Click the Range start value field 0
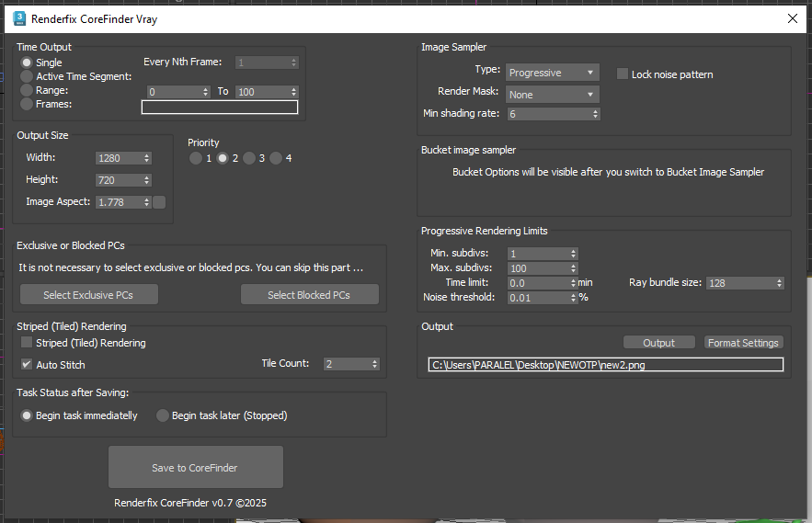This screenshot has height=523, width=812. [x=175, y=92]
